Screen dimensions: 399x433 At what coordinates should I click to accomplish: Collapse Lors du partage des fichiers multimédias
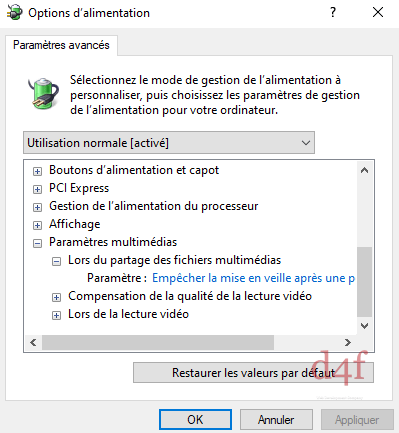[56, 261]
